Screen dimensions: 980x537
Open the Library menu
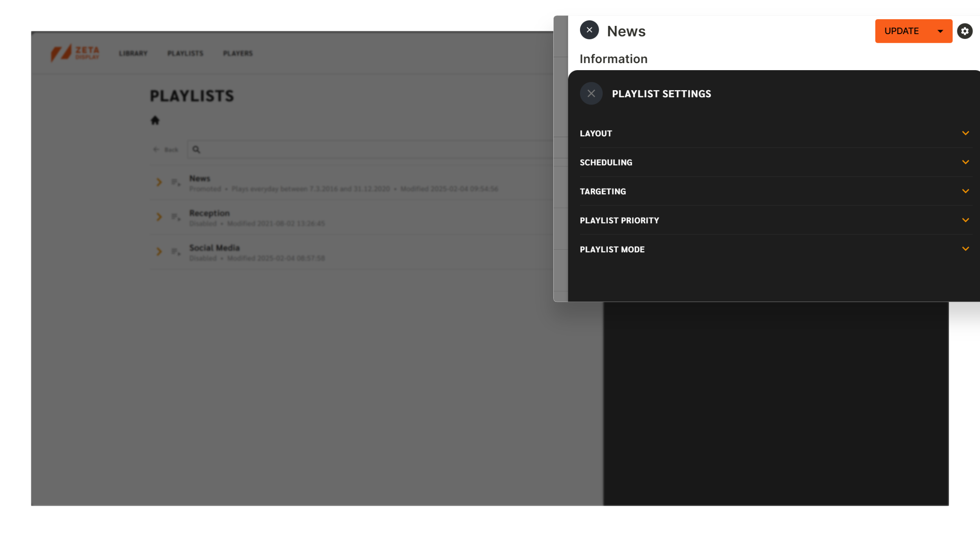(133, 53)
